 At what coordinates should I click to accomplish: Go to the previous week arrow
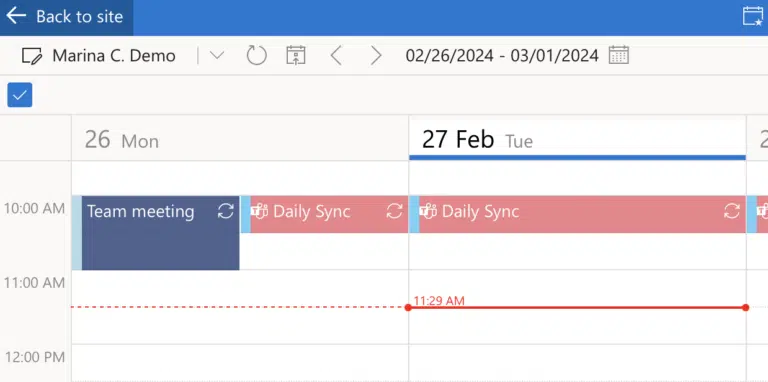click(336, 55)
